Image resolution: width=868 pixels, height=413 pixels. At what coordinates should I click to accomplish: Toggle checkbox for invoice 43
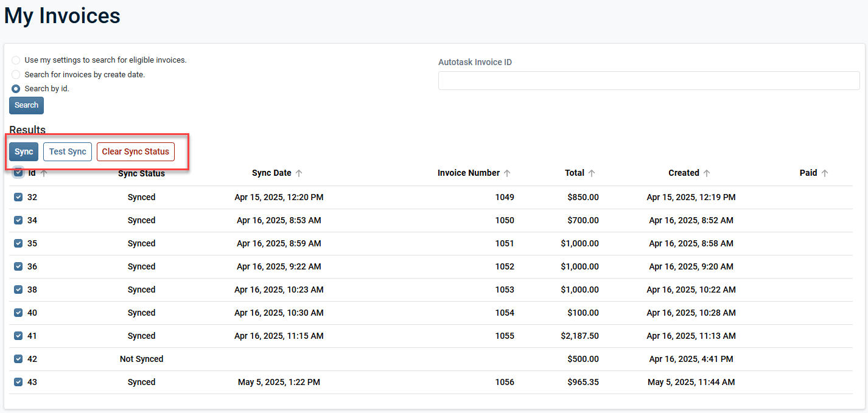(x=18, y=382)
